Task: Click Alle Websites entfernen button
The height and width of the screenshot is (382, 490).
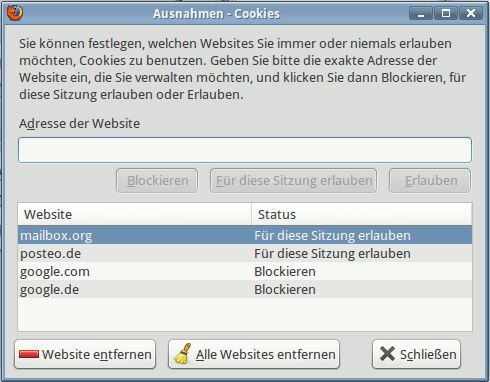Action: (254, 354)
